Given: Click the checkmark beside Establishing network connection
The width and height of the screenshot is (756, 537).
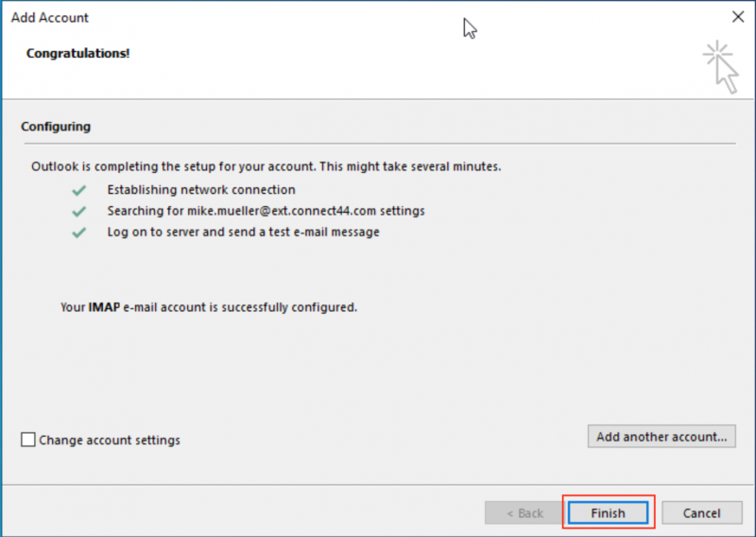Looking at the screenshot, I should (78, 190).
